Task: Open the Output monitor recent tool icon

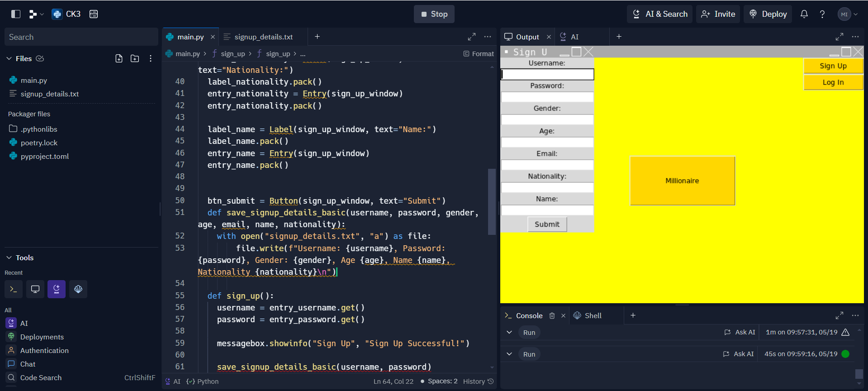Action: pyautogui.click(x=35, y=289)
